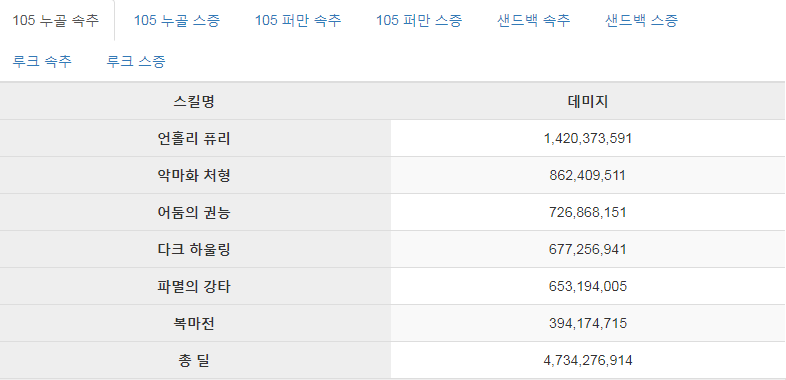Viewport: 786px width, 380px height.
Task: Click the damage value 862,409,511
Action: click(x=588, y=175)
